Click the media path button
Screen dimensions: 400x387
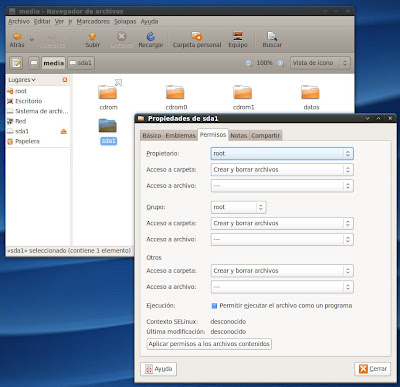coord(53,63)
